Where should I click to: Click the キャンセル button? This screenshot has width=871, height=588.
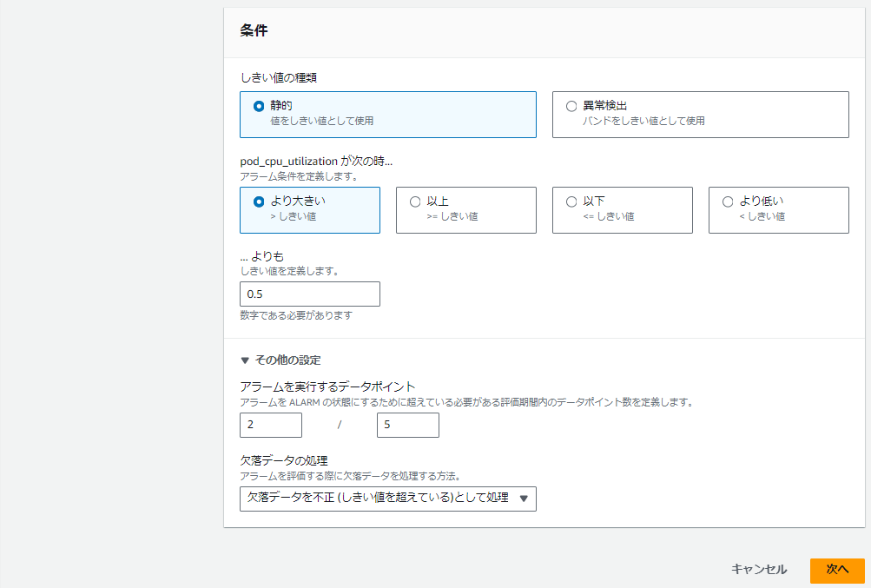759,569
